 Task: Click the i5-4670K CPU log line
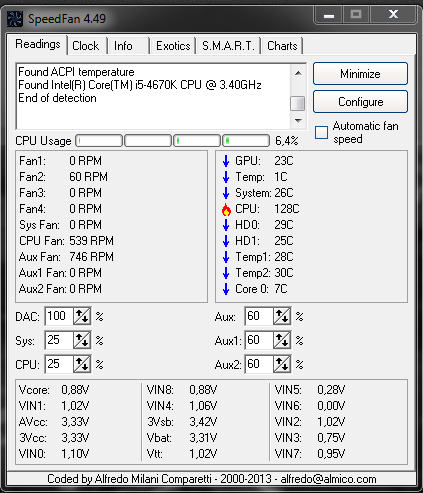pos(140,85)
